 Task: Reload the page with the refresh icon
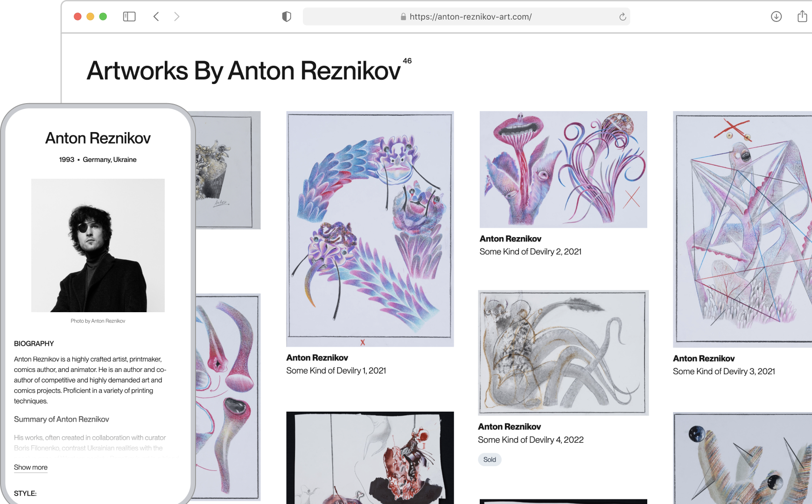pos(623,17)
